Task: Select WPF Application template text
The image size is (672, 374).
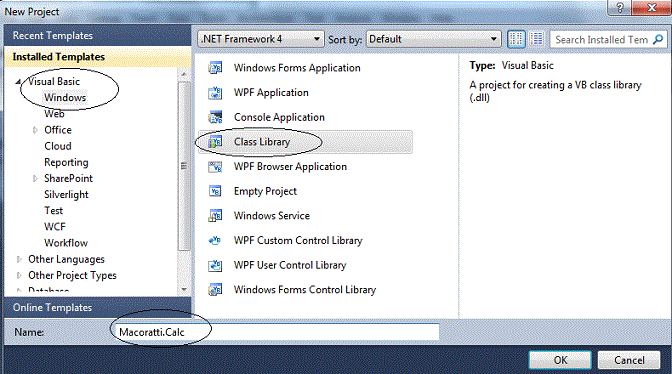Action: (271, 93)
